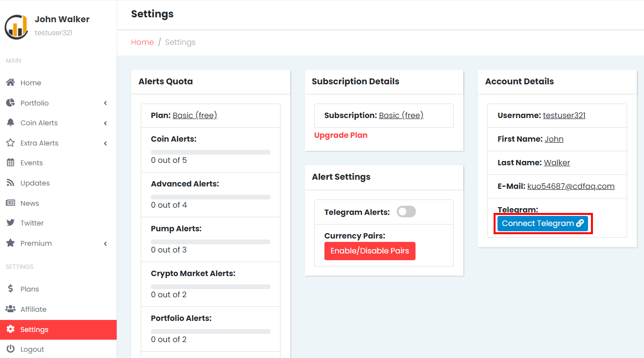This screenshot has width=644, height=358.
Task: Click the Premium star icon
Action: point(10,243)
